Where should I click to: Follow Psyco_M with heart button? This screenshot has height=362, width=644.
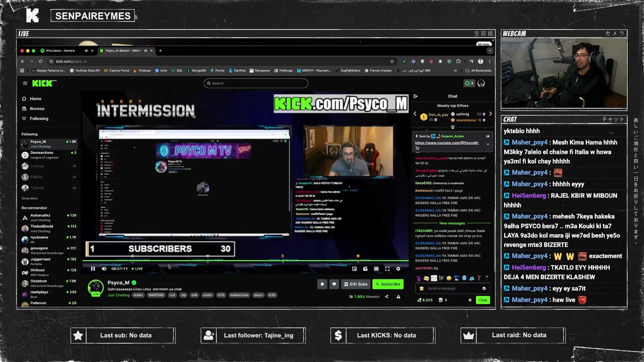click(x=334, y=284)
